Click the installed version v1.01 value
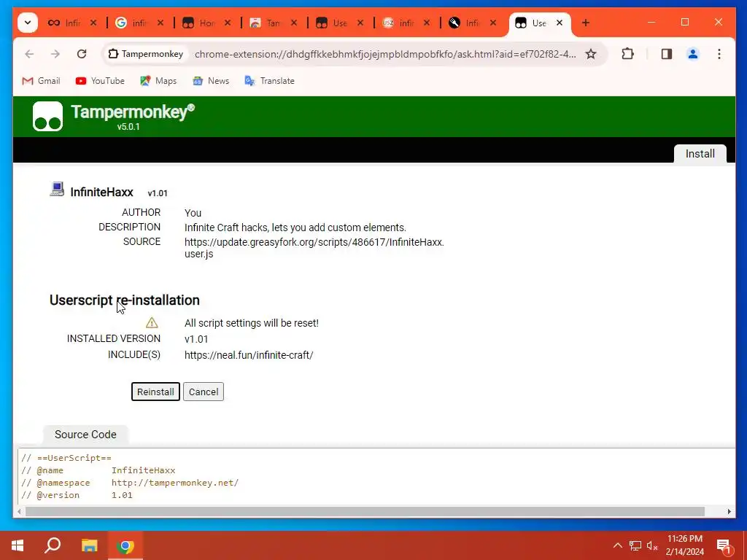The height and width of the screenshot is (560, 747). pyautogui.click(x=196, y=339)
